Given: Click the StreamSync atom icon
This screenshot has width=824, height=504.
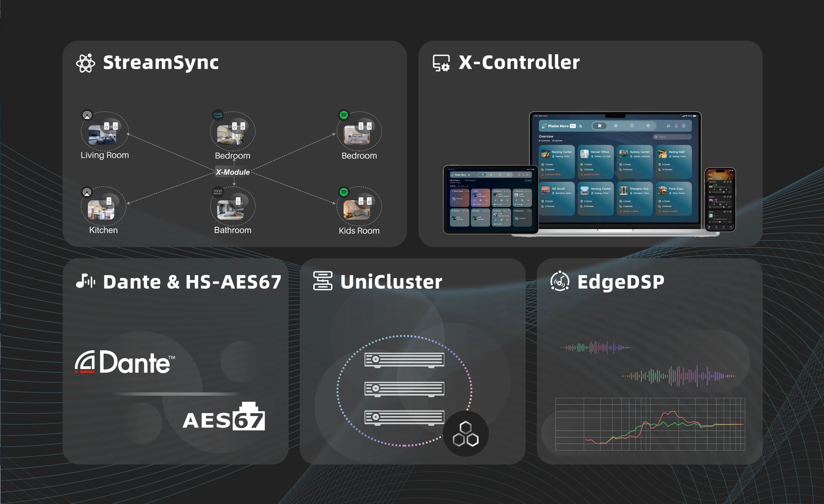Looking at the screenshot, I should point(85,63).
